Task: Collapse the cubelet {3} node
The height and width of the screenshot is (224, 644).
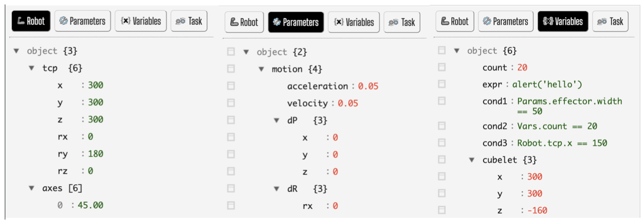Action: tap(471, 159)
